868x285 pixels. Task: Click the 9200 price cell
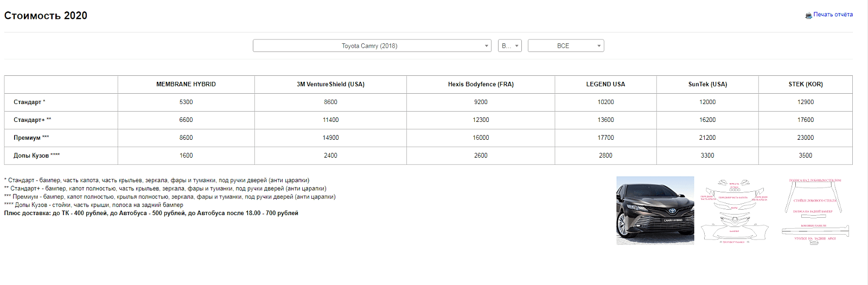coord(481,102)
